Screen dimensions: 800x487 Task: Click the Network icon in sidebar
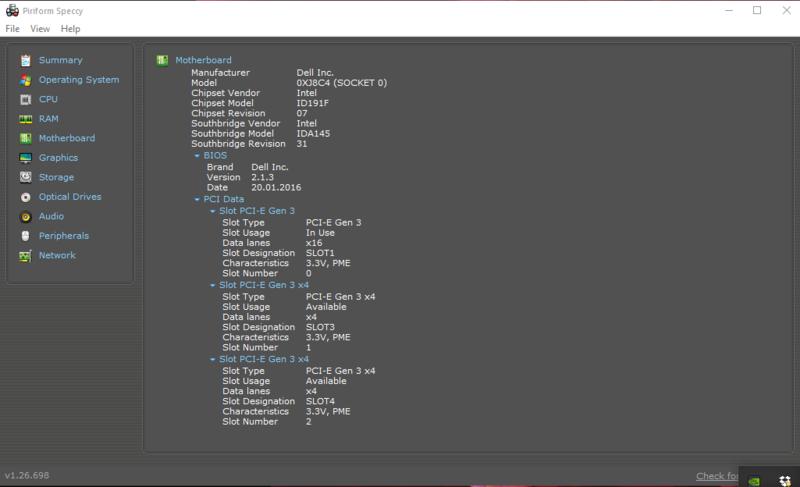26,255
